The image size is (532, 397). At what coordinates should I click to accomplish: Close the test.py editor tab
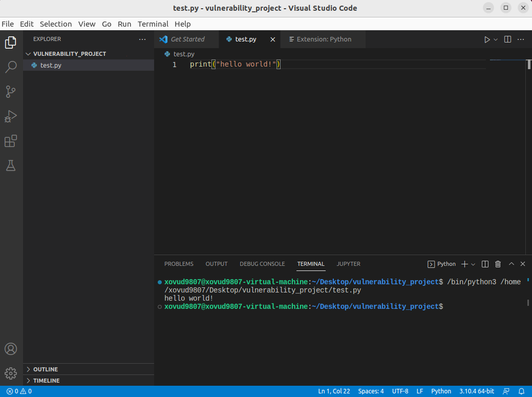(273, 39)
